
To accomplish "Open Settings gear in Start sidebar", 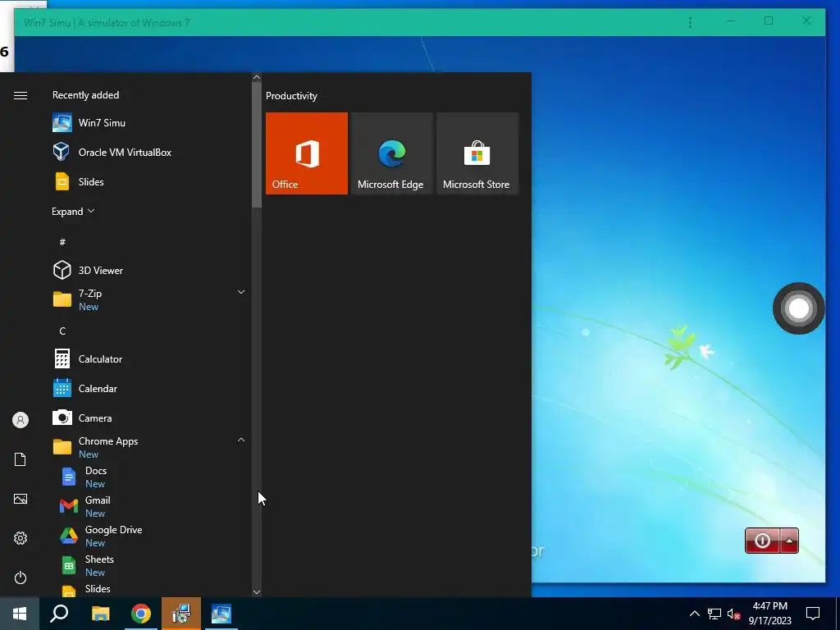I will pos(21,538).
